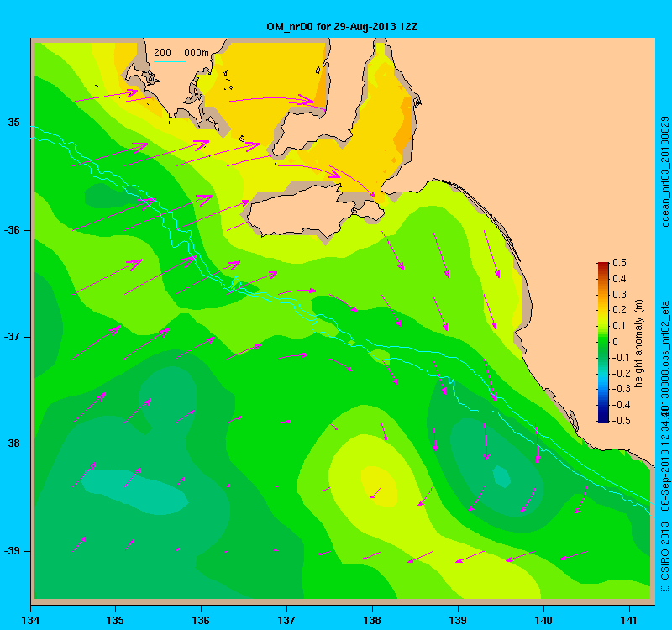This screenshot has height=630, width=672.
Task: Click the 0.2 colorbar value label
Action: tap(619, 310)
